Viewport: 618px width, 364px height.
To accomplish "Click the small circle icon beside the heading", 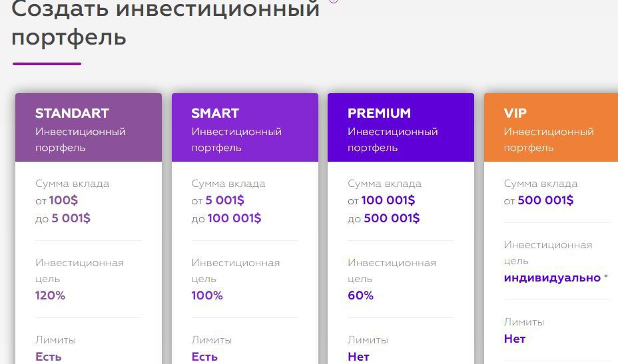I will (x=334, y=1).
